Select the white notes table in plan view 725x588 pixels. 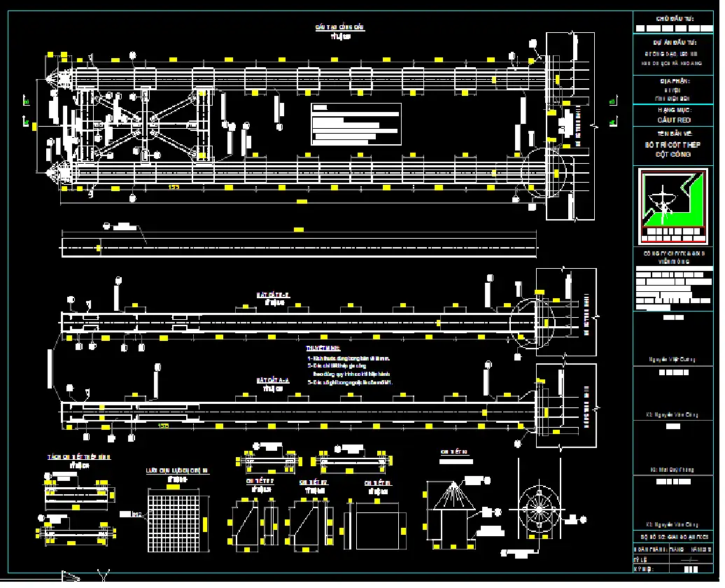click(x=356, y=124)
